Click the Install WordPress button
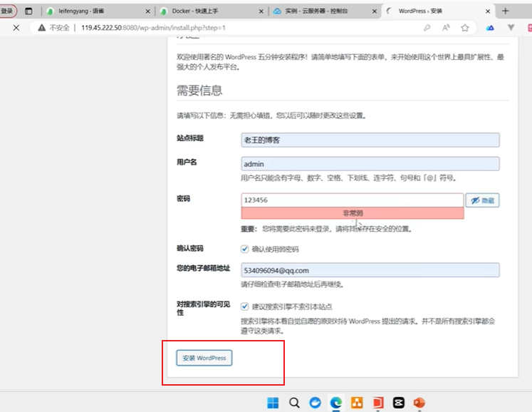The width and height of the screenshot is (532, 412). 204,358
